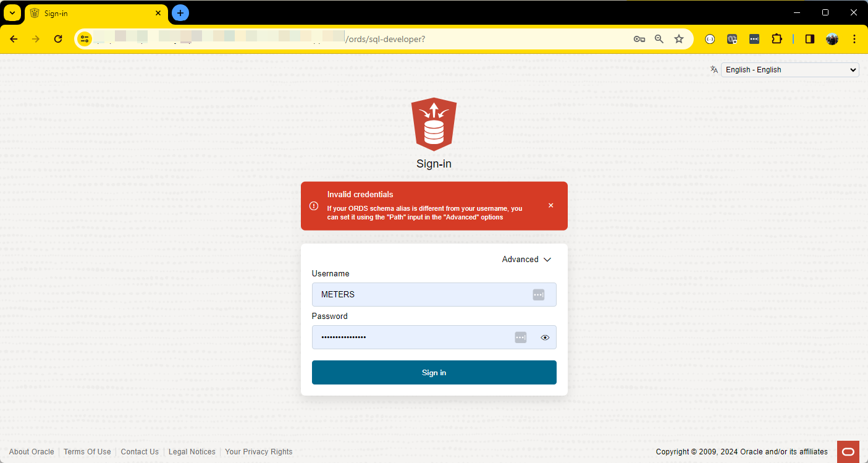Viewport: 868px width, 463px height.
Task: Open the profile avatar menu
Action: coord(832,39)
